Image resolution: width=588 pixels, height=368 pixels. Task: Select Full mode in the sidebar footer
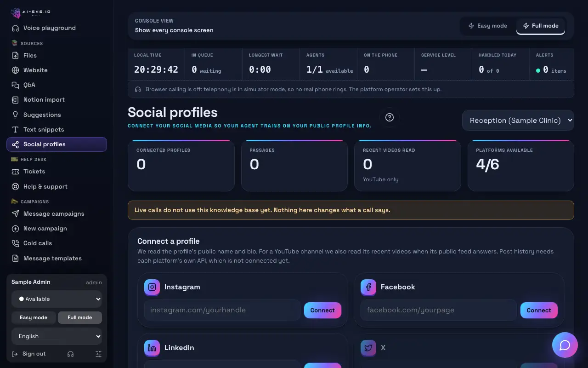(x=80, y=317)
